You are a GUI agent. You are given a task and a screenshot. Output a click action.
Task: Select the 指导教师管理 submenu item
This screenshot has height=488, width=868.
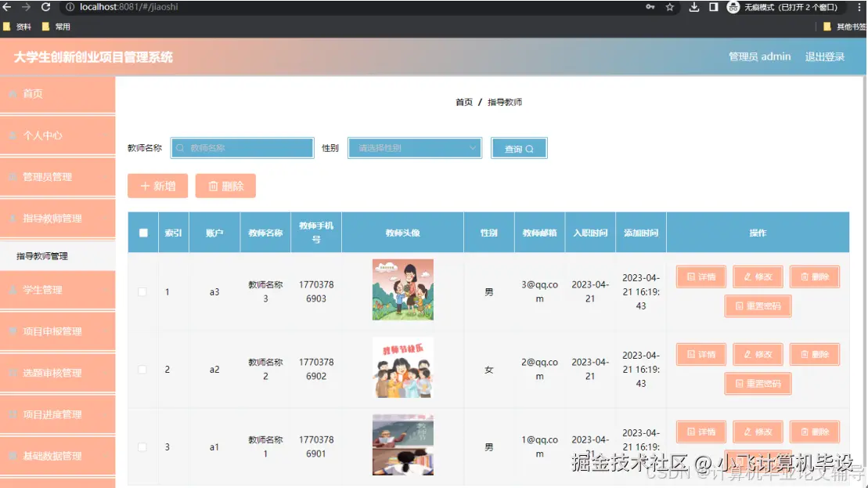coord(58,256)
